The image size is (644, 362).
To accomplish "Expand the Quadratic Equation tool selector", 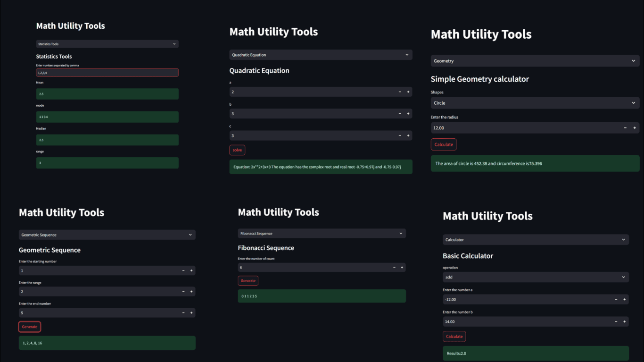I will pos(321,55).
